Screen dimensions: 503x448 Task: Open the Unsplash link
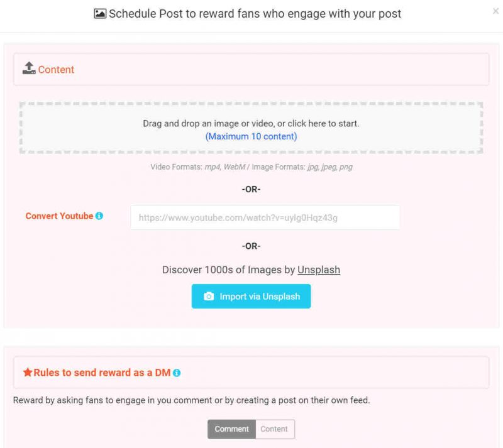tap(319, 270)
